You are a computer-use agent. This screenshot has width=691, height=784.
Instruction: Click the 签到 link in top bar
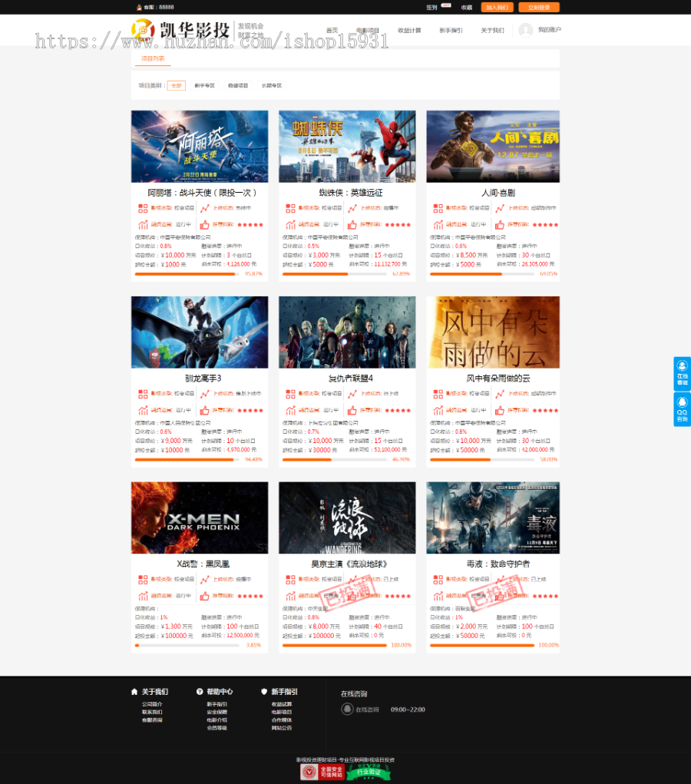point(431,8)
